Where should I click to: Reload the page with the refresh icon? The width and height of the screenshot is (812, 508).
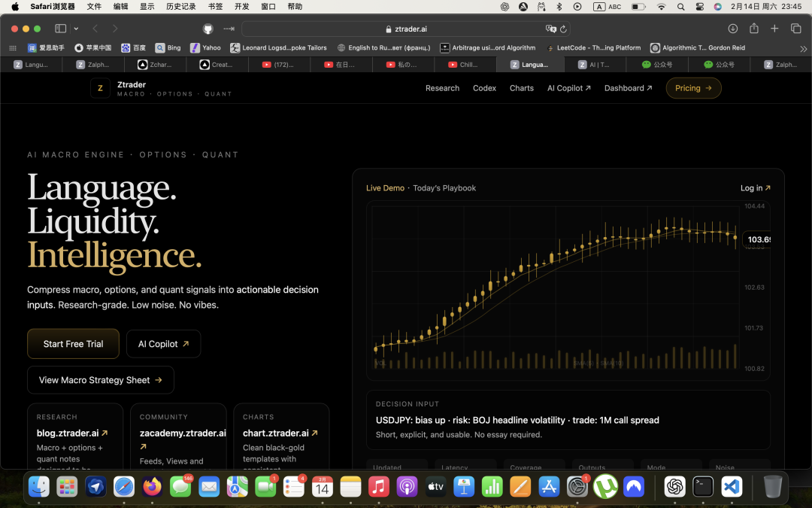point(563,29)
